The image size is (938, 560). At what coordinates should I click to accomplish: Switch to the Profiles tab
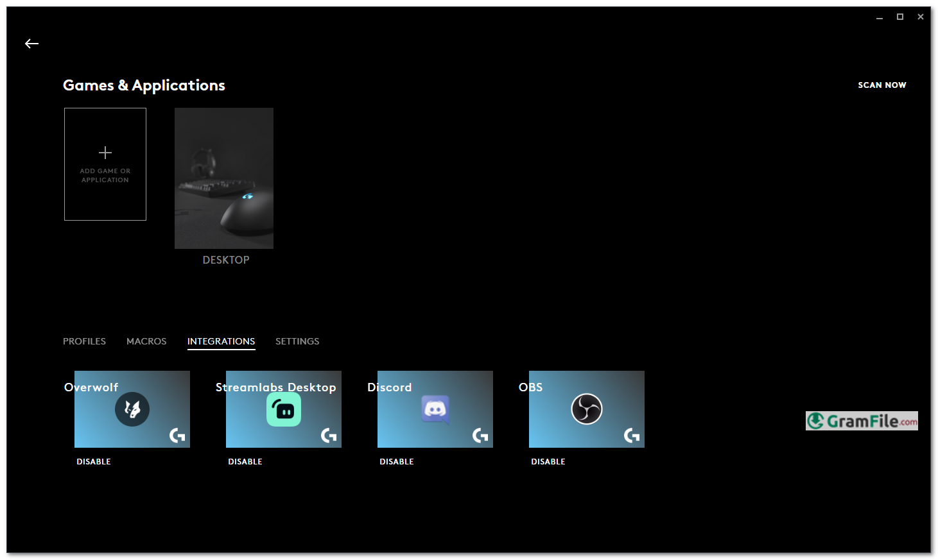coord(84,341)
